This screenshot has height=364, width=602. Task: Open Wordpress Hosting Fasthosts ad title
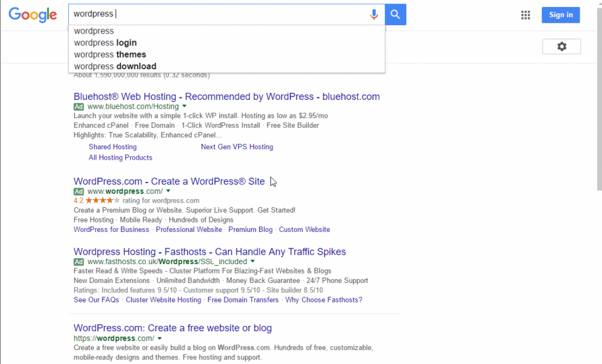tap(210, 252)
